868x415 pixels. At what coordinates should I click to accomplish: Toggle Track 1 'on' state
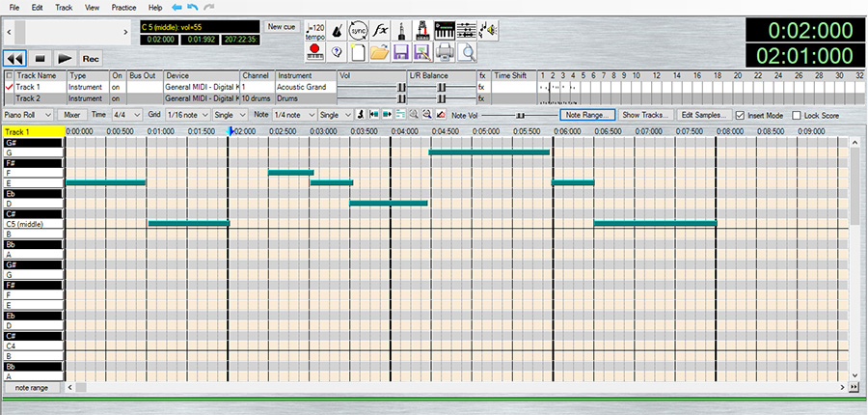pos(118,87)
